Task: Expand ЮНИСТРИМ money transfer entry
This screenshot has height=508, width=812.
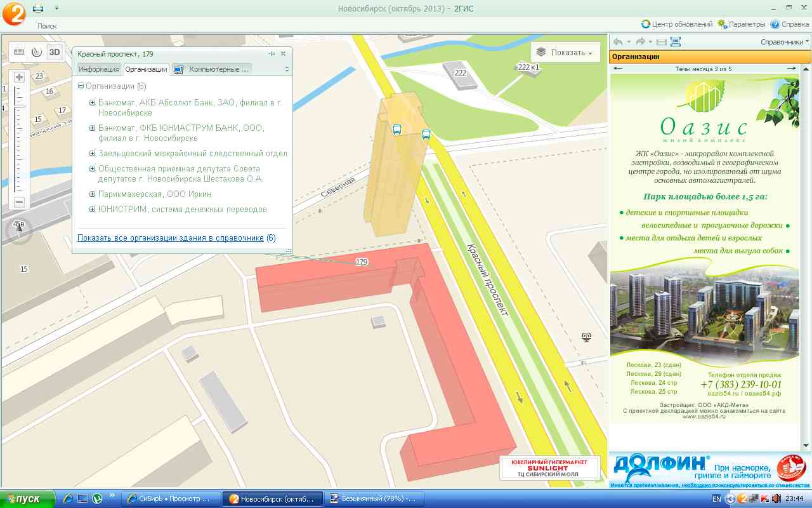Action: pos(92,210)
